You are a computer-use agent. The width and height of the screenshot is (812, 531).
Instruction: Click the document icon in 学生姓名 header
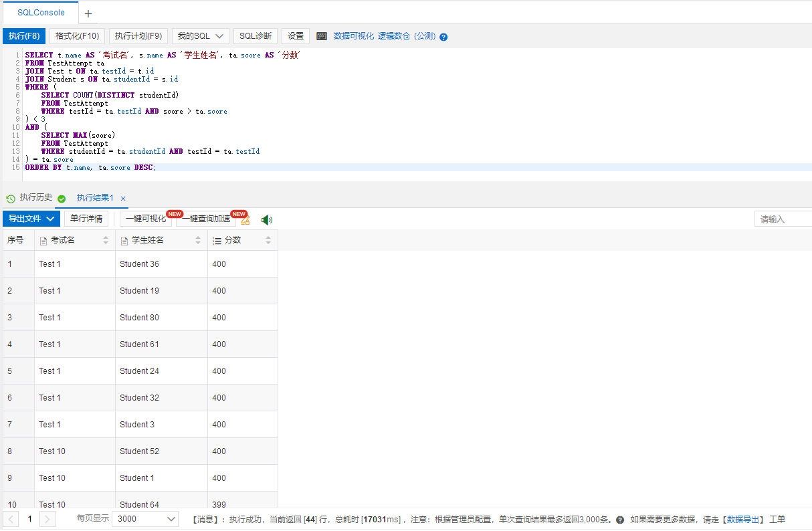click(x=124, y=241)
